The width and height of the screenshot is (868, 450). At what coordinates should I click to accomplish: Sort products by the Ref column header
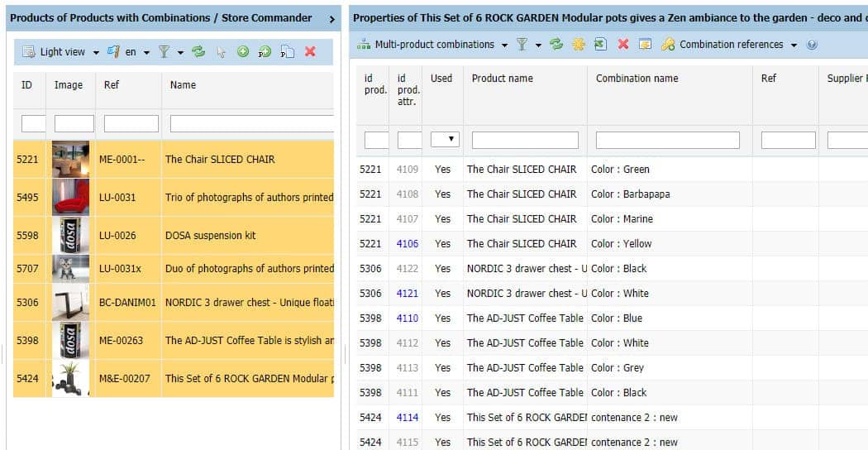(x=112, y=84)
